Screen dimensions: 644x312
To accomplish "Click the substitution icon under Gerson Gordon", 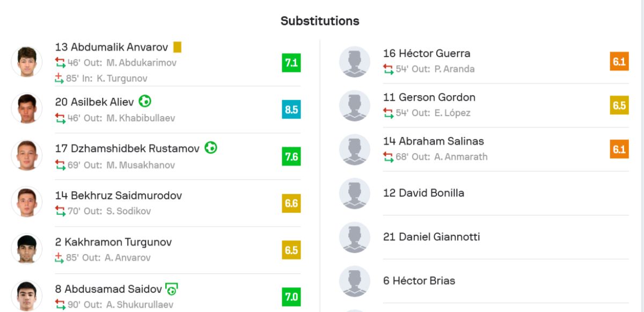I will [388, 113].
